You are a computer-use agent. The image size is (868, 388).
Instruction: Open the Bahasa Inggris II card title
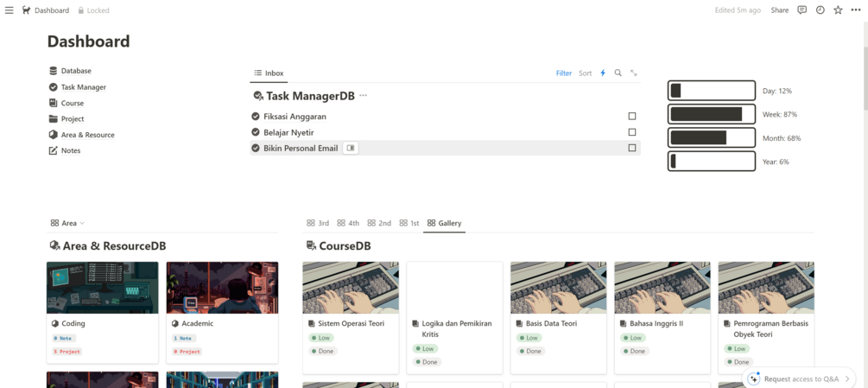(x=656, y=323)
